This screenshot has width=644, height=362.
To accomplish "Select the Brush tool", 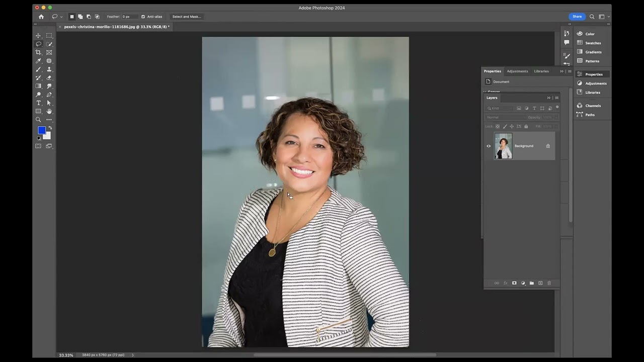I will tap(38, 69).
